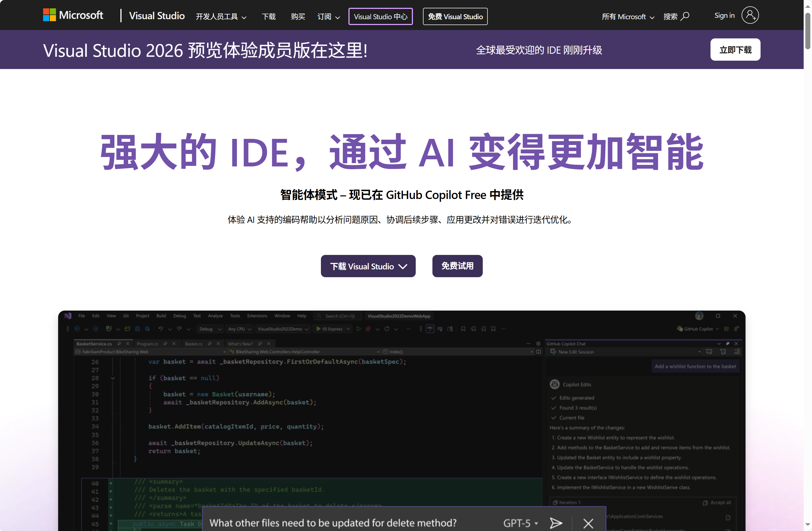
Task: Click the heading '强大的 IDE，通过 AI 变得更加智能'
Action: tap(402, 152)
